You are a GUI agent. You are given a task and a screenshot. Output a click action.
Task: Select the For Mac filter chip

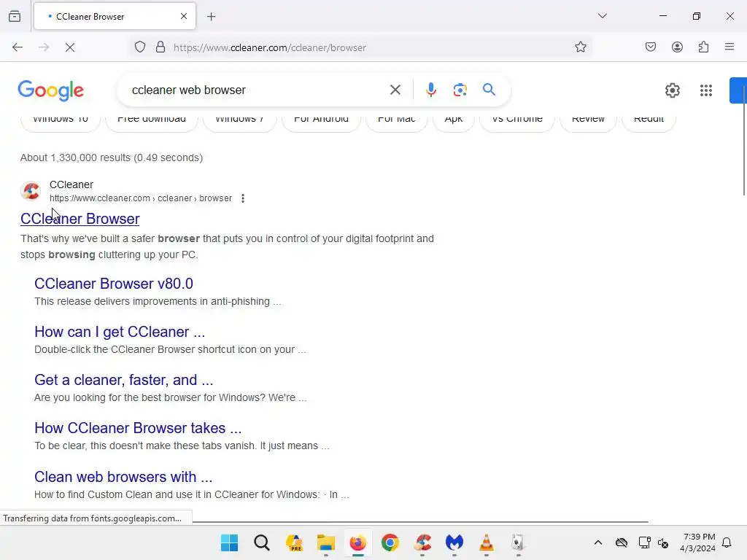pyautogui.click(x=396, y=121)
